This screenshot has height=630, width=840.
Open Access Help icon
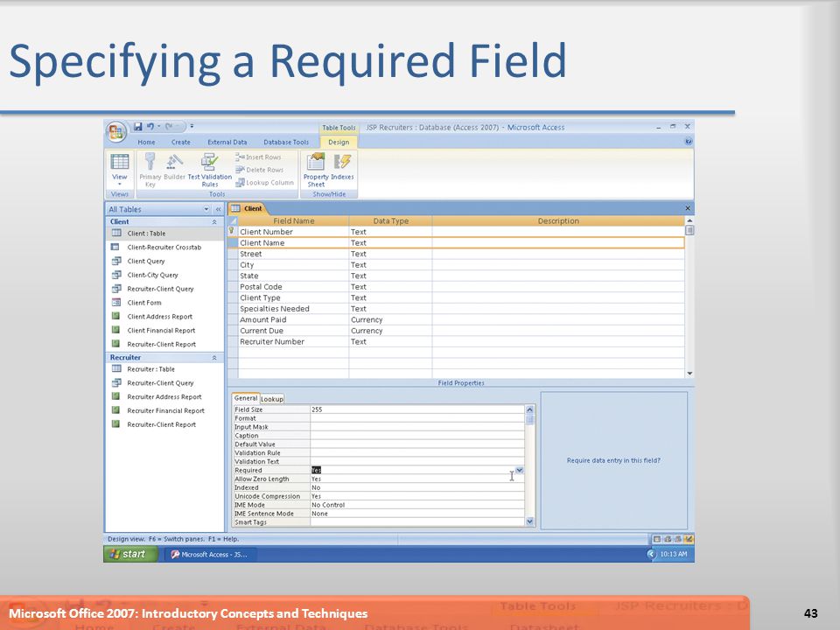click(x=689, y=142)
